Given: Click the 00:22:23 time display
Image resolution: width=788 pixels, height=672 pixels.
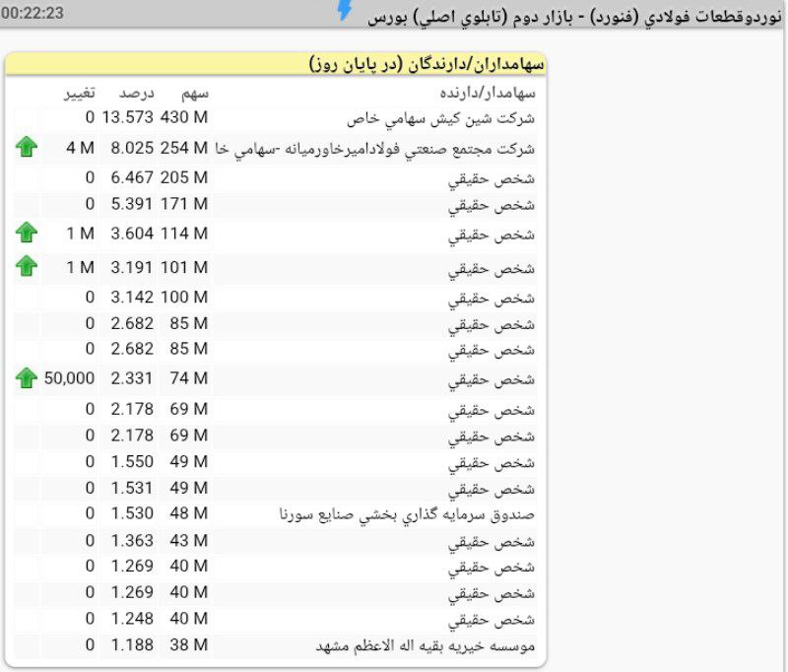Looking at the screenshot, I should click(x=33, y=13).
